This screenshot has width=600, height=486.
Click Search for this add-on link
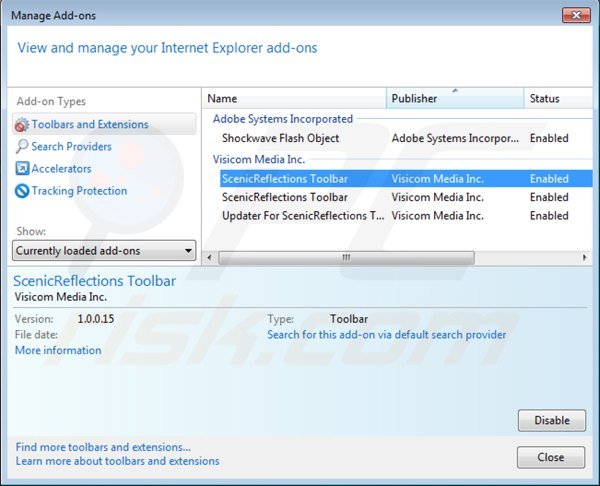click(x=386, y=335)
